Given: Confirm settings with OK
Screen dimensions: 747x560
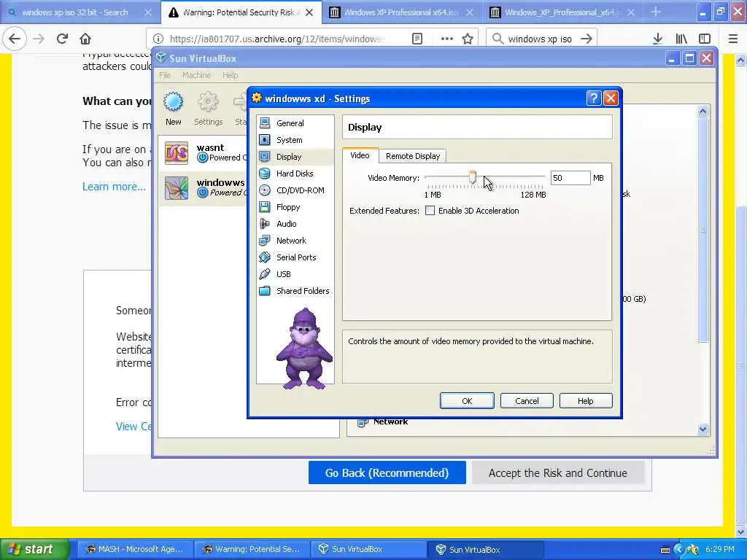Looking at the screenshot, I should point(467,401).
